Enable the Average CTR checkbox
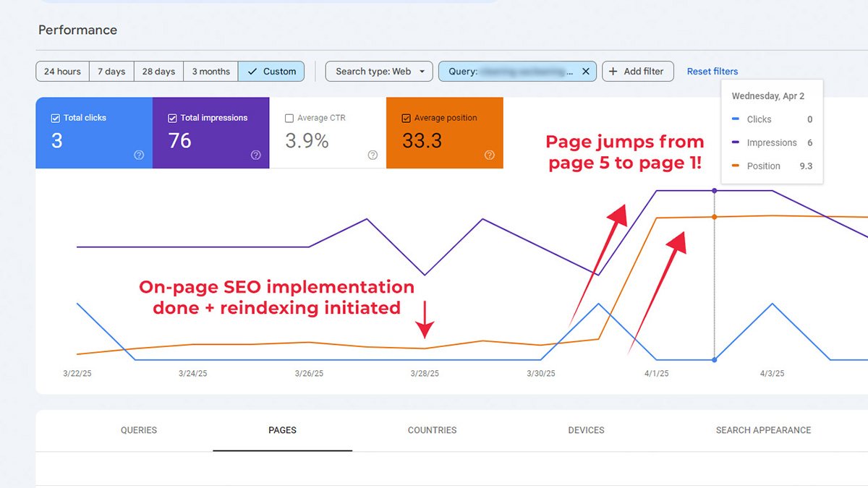Viewport: 868px width, 488px height. 289,118
